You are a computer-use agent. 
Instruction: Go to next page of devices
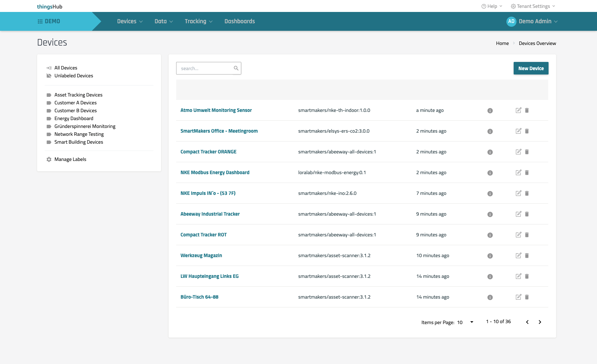coord(540,322)
